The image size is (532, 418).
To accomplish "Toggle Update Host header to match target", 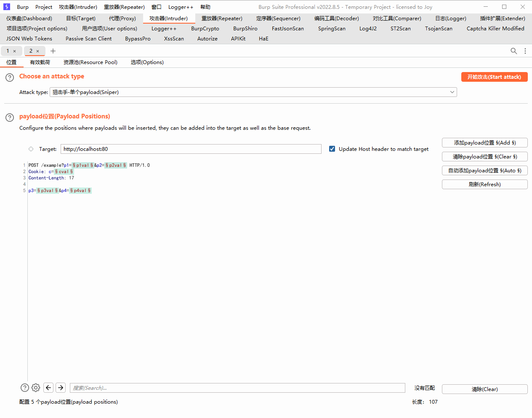I will (x=332, y=149).
